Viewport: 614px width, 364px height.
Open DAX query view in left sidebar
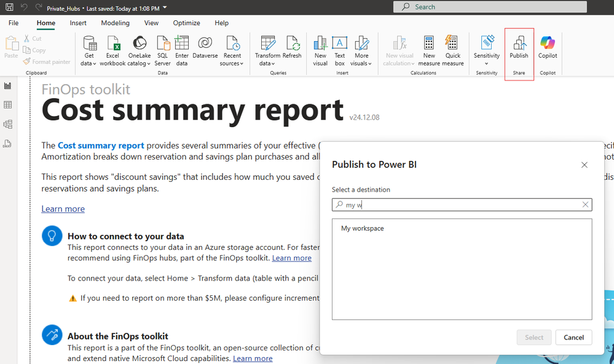tap(7, 144)
